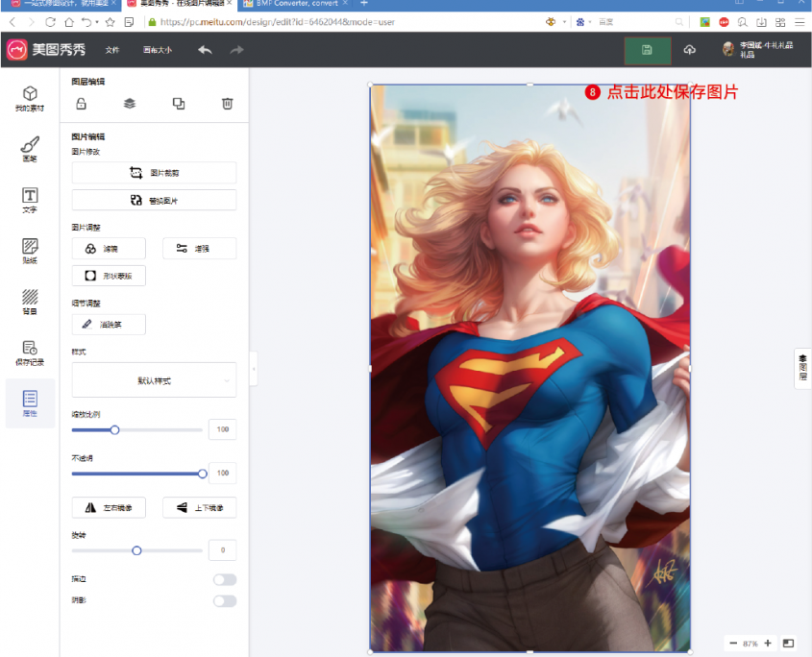Open the 背景 background panel in sidebar
The image size is (812, 657).
[x=30, y=302]
